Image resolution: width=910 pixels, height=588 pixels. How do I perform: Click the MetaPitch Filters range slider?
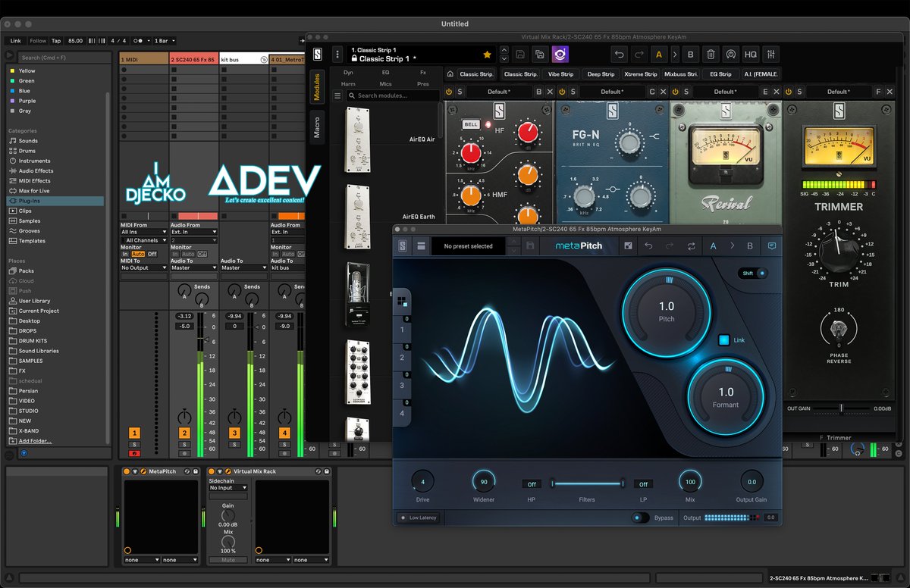click(x=588, y=483)
